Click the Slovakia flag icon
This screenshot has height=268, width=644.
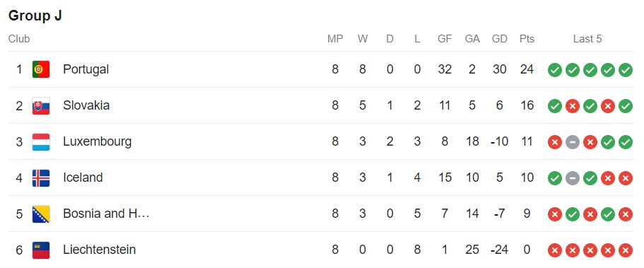click(41, 105)
